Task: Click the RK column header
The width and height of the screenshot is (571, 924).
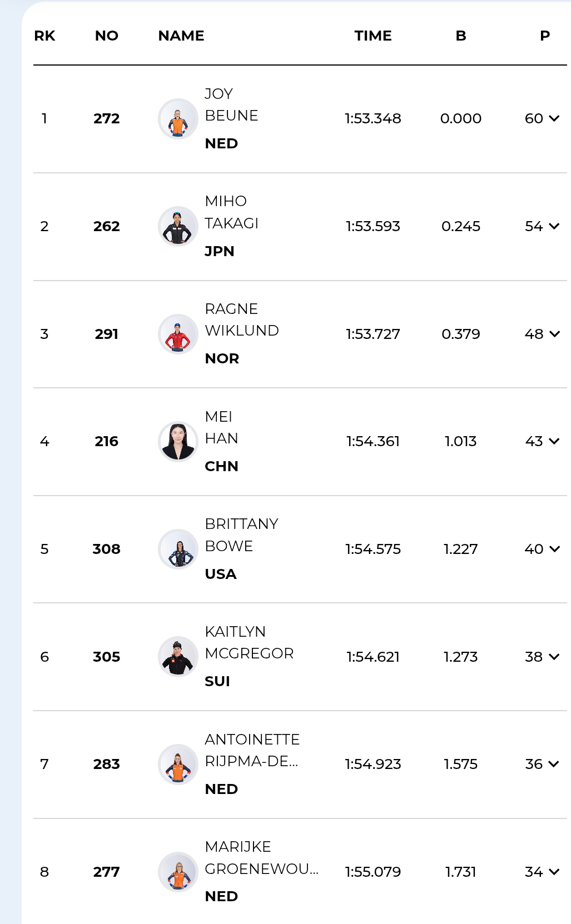Action: pyautogui.click(x=44, y=36)
